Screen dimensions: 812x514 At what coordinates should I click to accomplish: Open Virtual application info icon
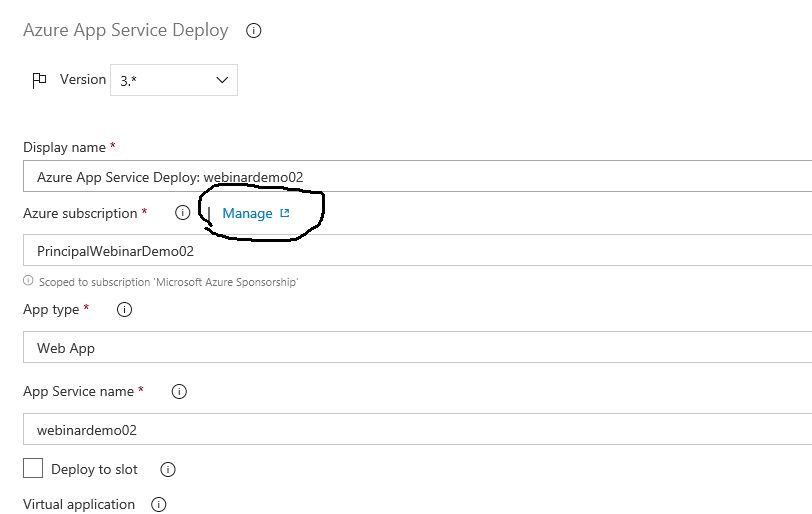[158, 504]
